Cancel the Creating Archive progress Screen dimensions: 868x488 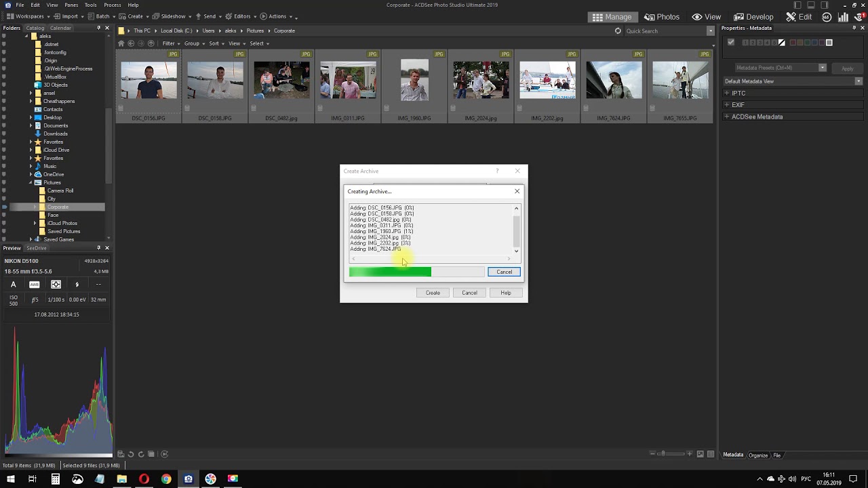pyautogui.click(x=504, y=272)
